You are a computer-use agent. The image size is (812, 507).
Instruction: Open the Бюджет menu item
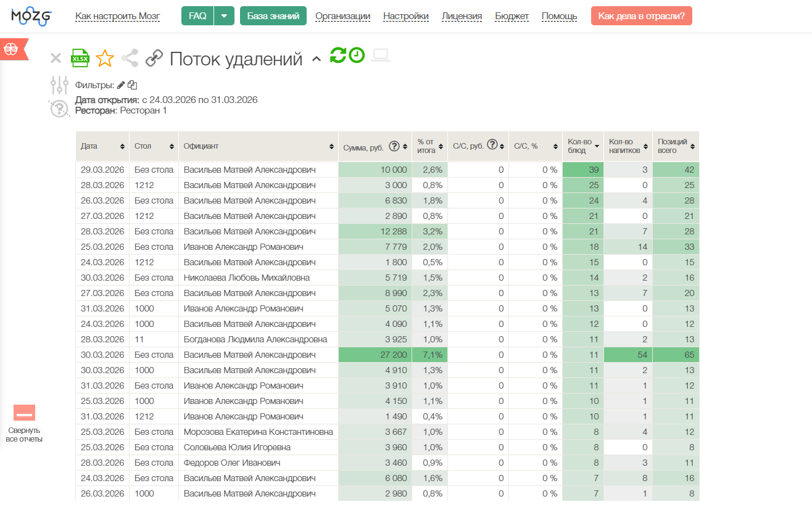tap(512, 16)
